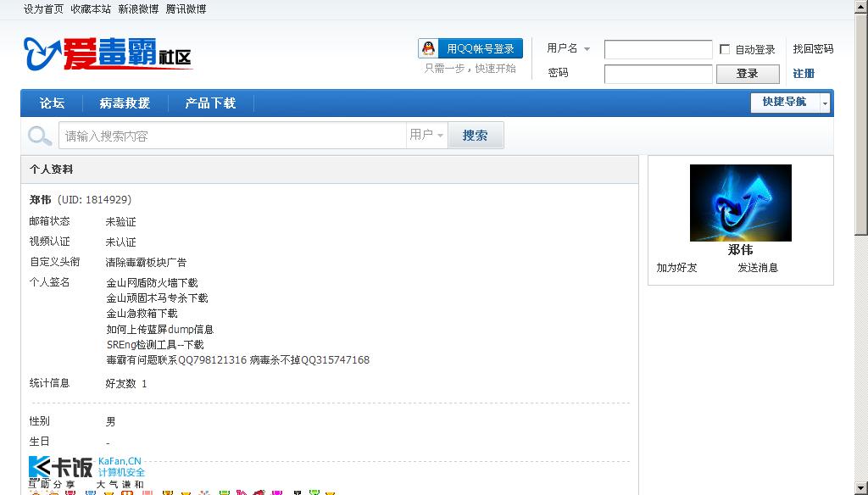Click the 请输入搜索内容 search box
This screenshot has height=495, width=868.
[232, 135]
